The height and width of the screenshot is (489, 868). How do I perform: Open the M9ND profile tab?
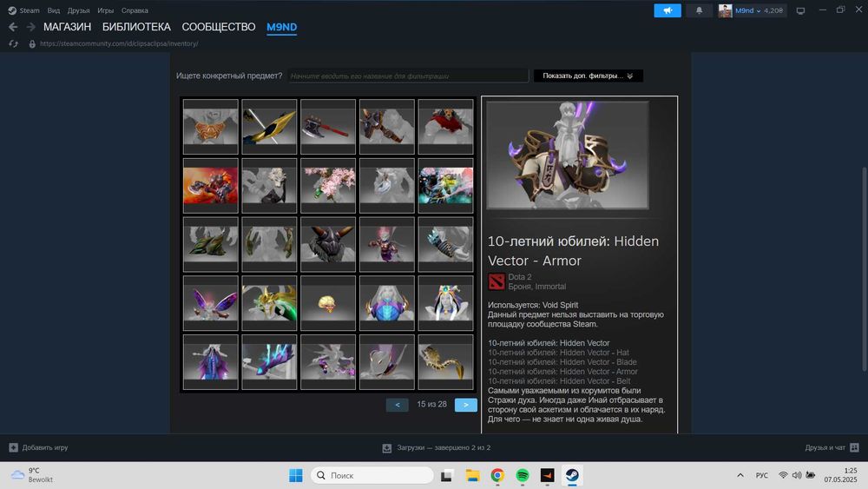tap(282, 27)
